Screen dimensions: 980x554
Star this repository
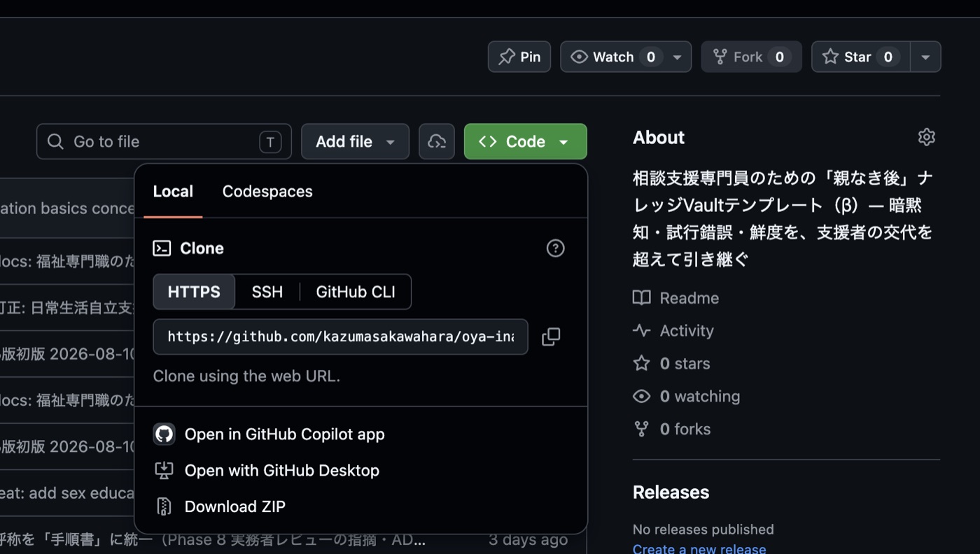point(860,57)
